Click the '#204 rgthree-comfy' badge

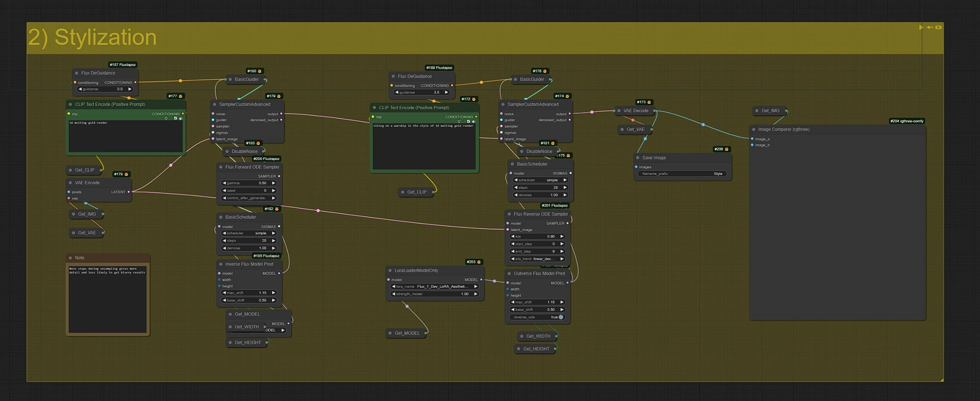coord(907,121)
